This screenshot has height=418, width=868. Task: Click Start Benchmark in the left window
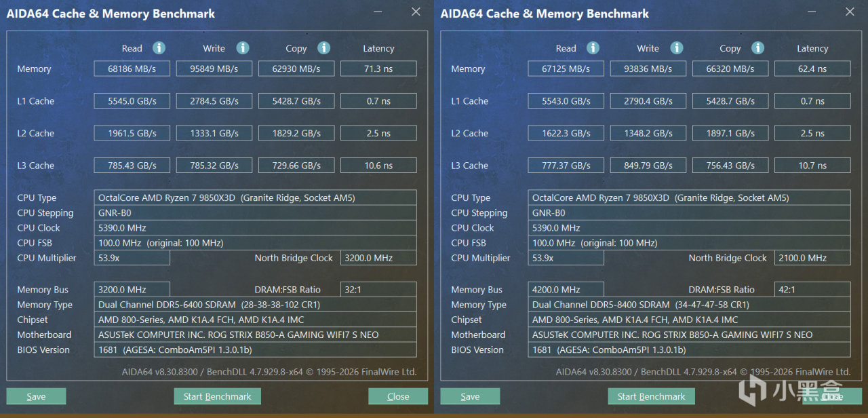[x=217, y=396]
